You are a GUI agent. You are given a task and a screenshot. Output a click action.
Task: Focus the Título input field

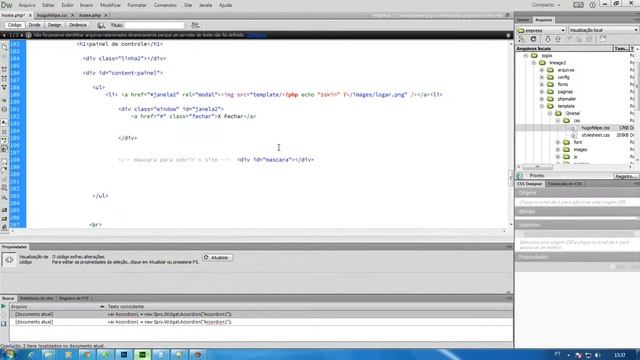154,25
